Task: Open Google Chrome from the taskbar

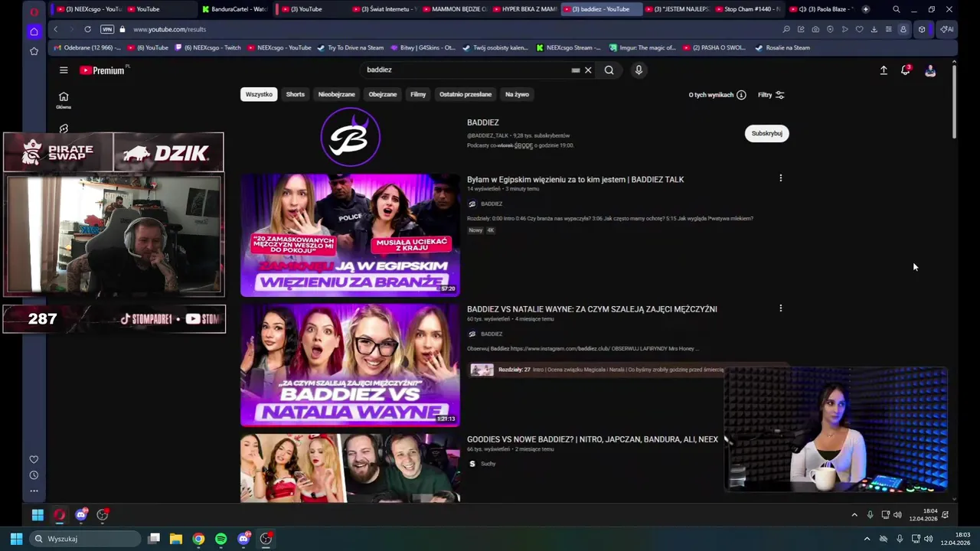Action: (198, 539)
